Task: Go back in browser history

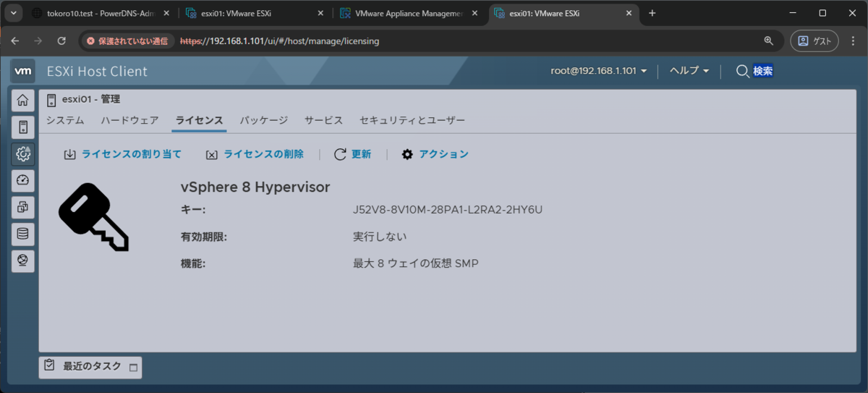Action: [x=17, y=41]
